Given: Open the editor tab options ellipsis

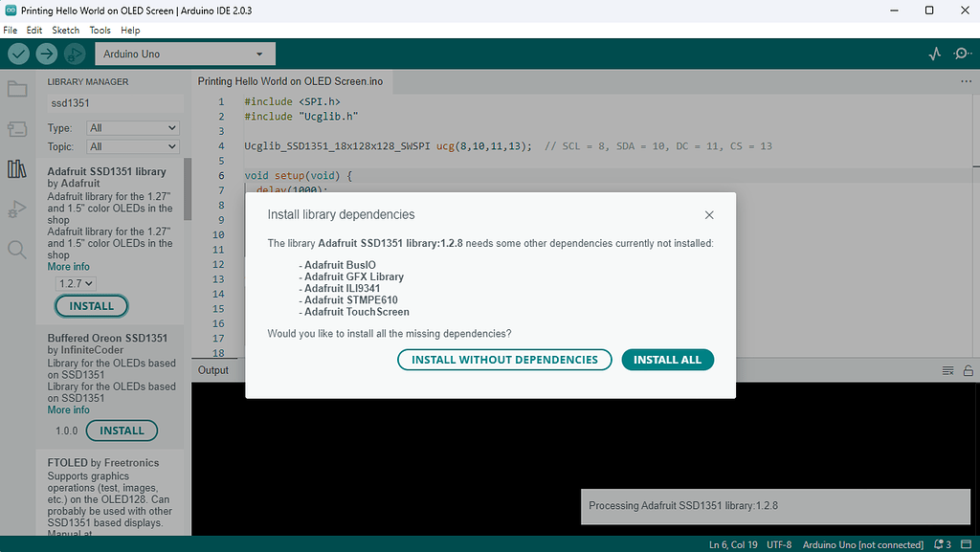Looking at the screenshot, I should pyautogui.click(x=966, y=81).
